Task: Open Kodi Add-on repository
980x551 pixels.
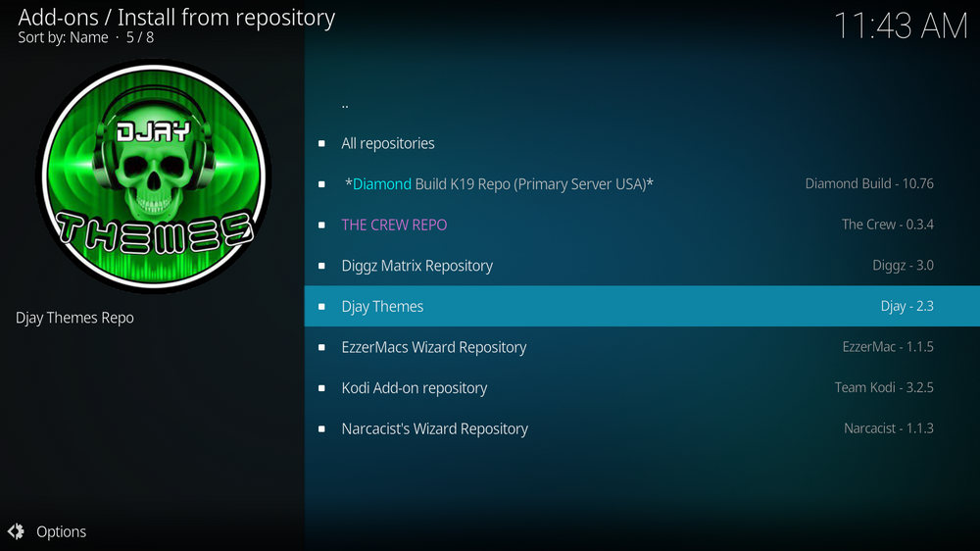Action: (642, 388)
